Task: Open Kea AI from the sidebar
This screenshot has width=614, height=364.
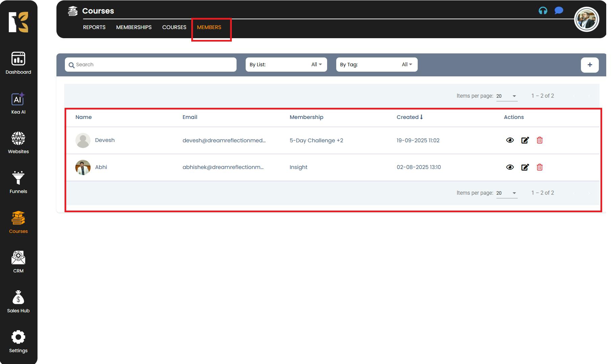Action: (x=18, y=103)
